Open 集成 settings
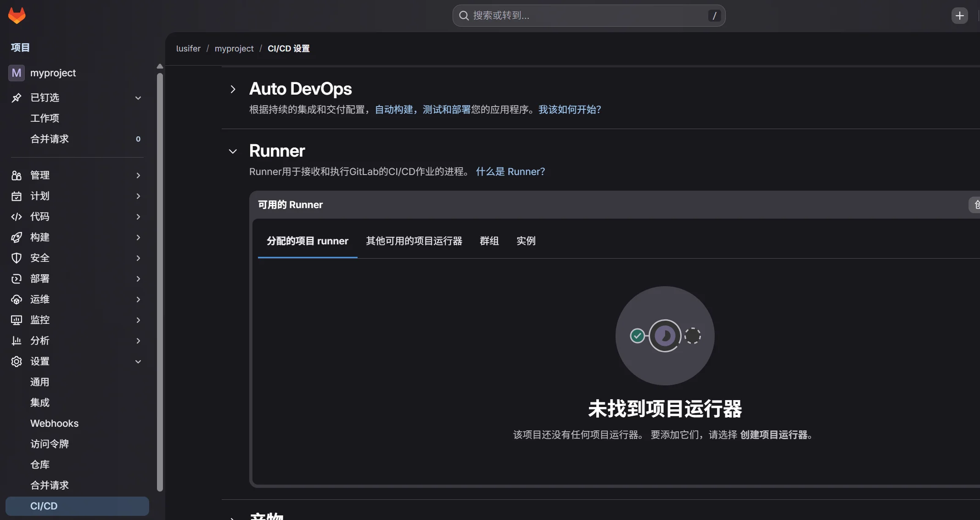The height and width of the screenshot is (520, 980). click(x=77, y=402)
